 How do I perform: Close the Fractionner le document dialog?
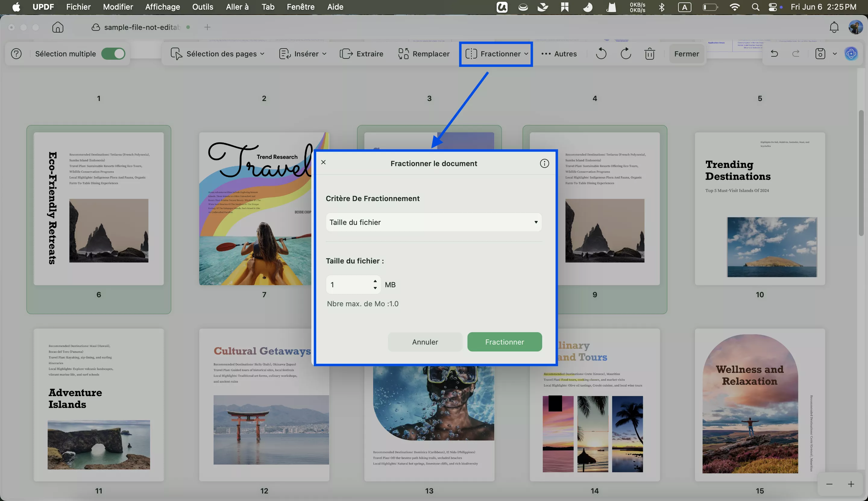323,162
